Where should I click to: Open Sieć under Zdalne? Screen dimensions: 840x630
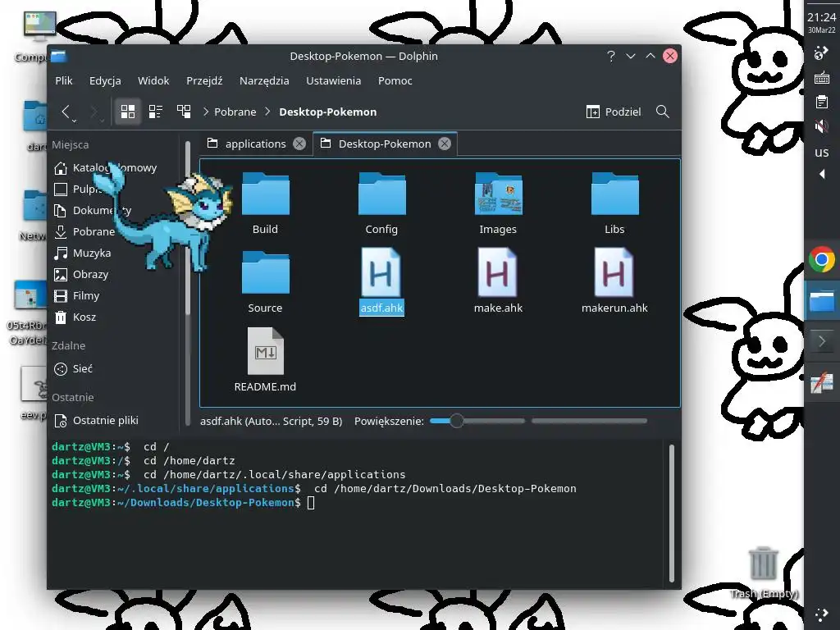pyautogui.click(x=83, y=368)
